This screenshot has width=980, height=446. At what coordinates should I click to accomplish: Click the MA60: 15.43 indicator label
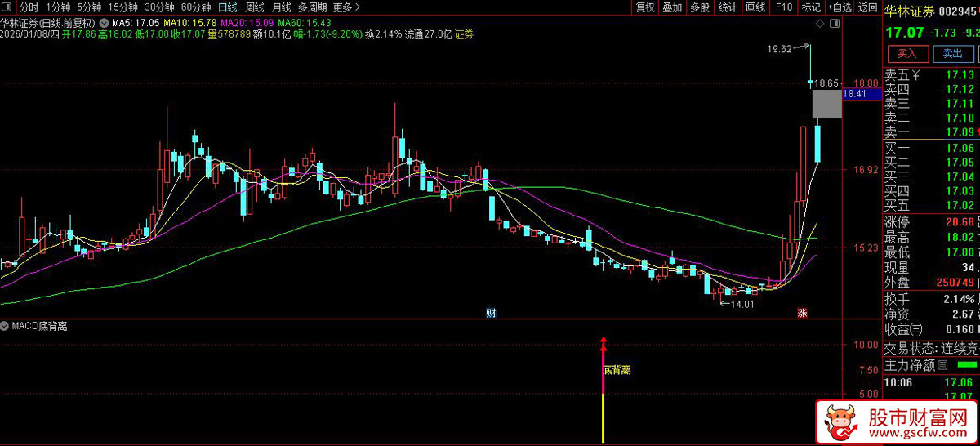pyautogui.click(x=304, y=22)
